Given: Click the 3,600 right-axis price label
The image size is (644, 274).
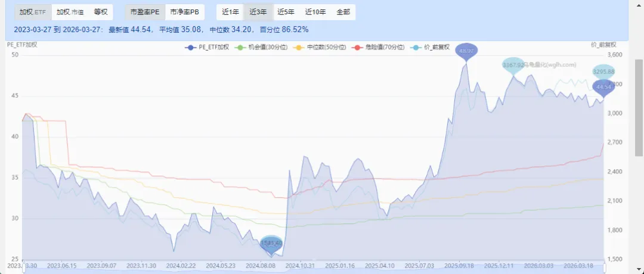Looking at the screenshot, I should click(x=615, y=55).
